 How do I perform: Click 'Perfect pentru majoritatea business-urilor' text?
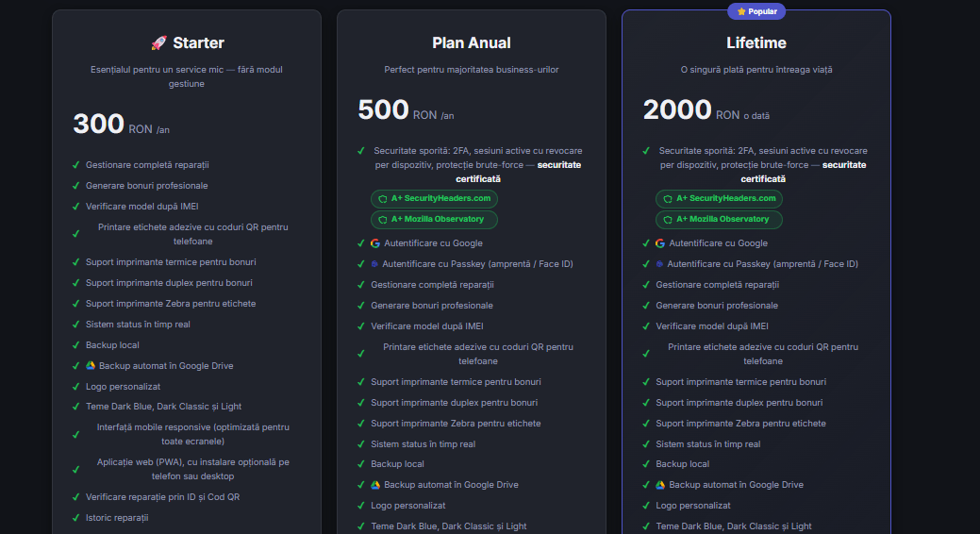[x=472, y=70]
